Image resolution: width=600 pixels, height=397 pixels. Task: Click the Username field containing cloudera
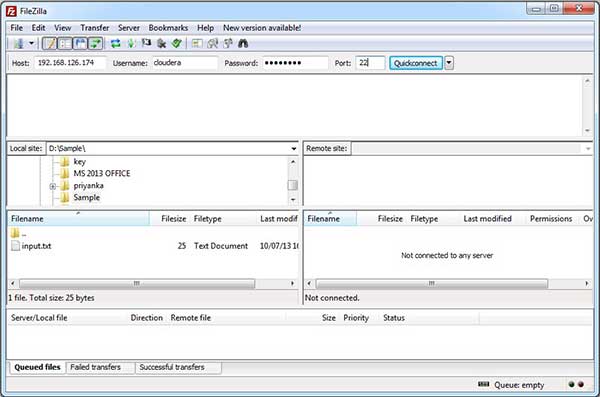click(185, 63)
